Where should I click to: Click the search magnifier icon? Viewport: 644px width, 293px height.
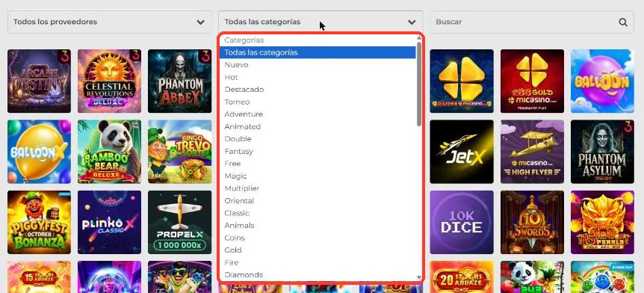(x=623, y=22)
